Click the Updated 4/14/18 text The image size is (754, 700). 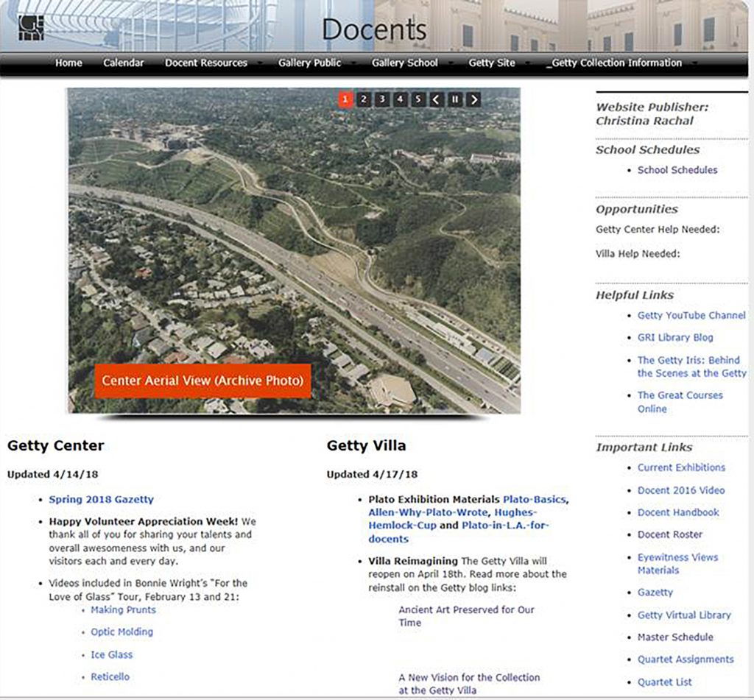(x=53, y=475)
